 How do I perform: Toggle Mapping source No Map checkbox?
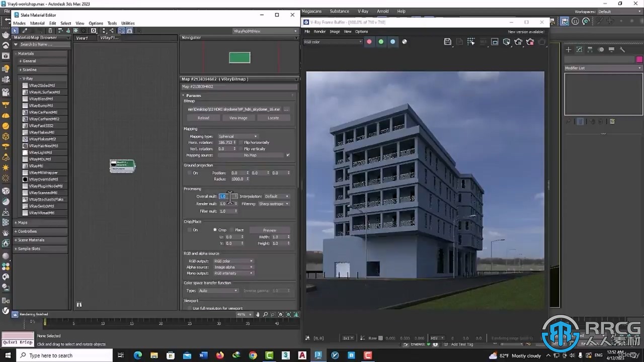pos(288,155)
